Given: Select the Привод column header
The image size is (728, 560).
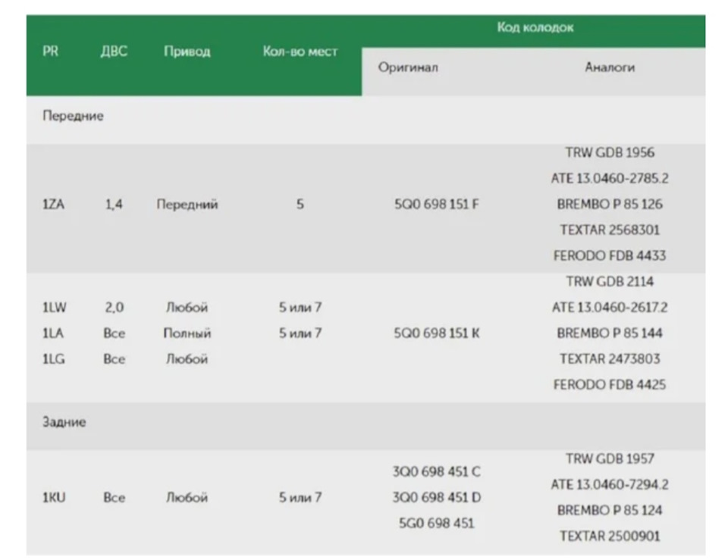Looking at the screenshot, I should click(x=187, y=52).
